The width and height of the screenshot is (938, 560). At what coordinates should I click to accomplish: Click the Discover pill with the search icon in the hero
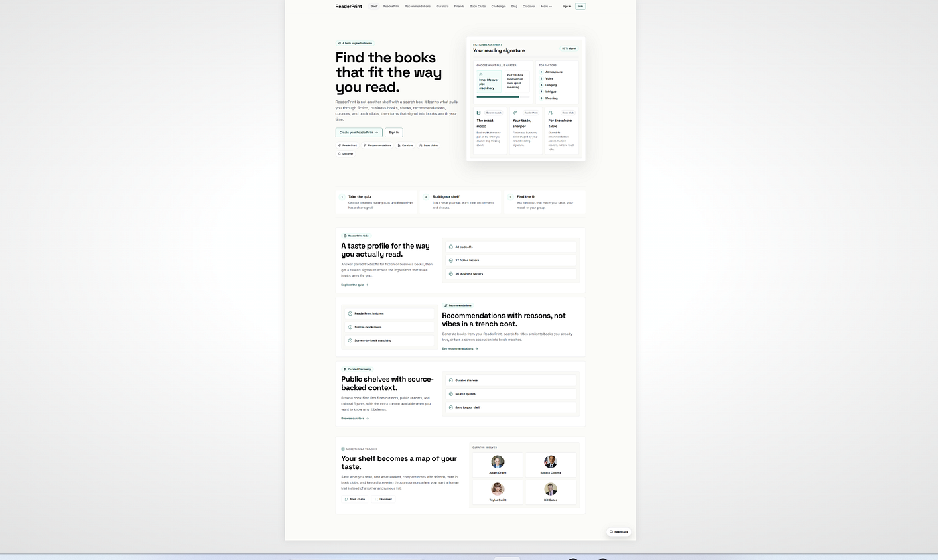pos(346,153)
